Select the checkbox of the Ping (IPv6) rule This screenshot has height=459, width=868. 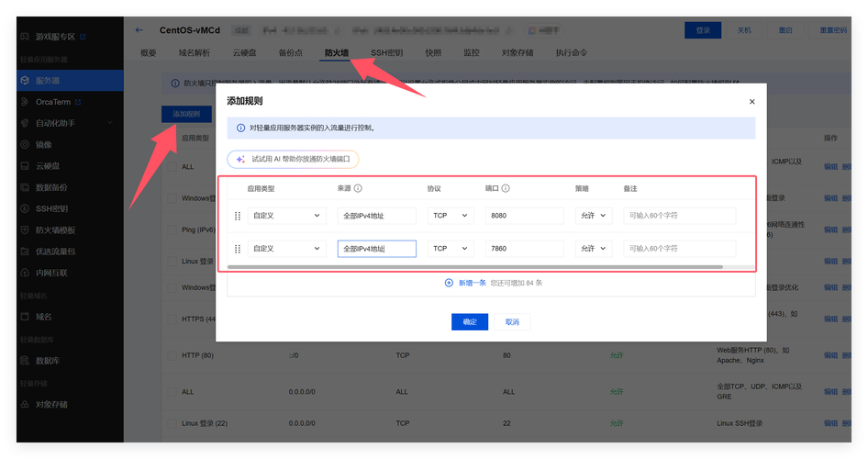(172, 229)
